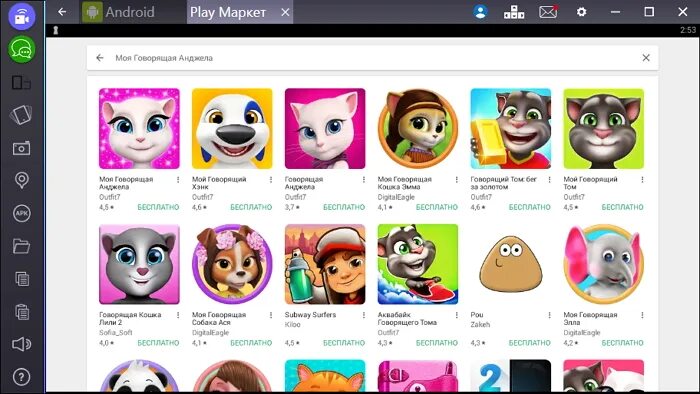This screenshot has width=700, height=394.
Task: Open the Моя Говорящая Кошка Эмма thumbnail
Action: [418, 129]
